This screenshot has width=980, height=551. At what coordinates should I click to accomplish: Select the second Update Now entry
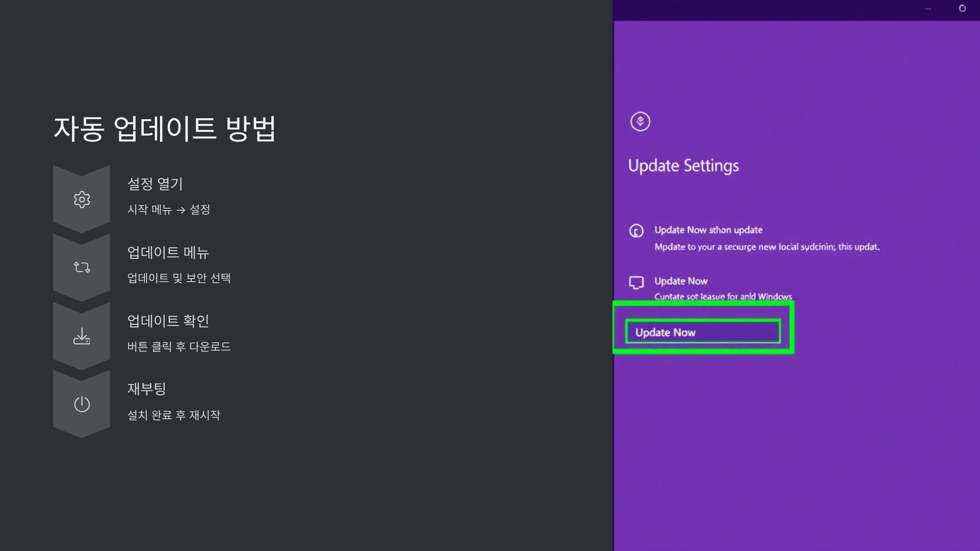click(681, 281)
